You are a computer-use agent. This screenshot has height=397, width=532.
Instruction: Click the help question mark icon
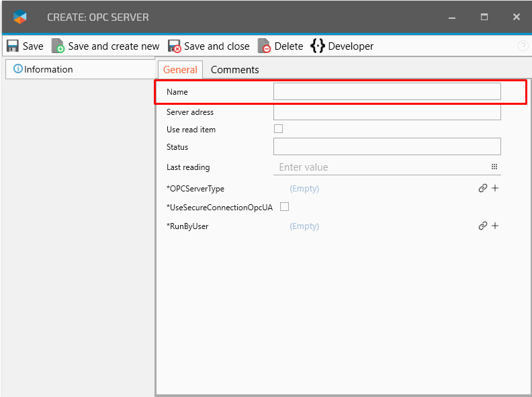(523, 46)
